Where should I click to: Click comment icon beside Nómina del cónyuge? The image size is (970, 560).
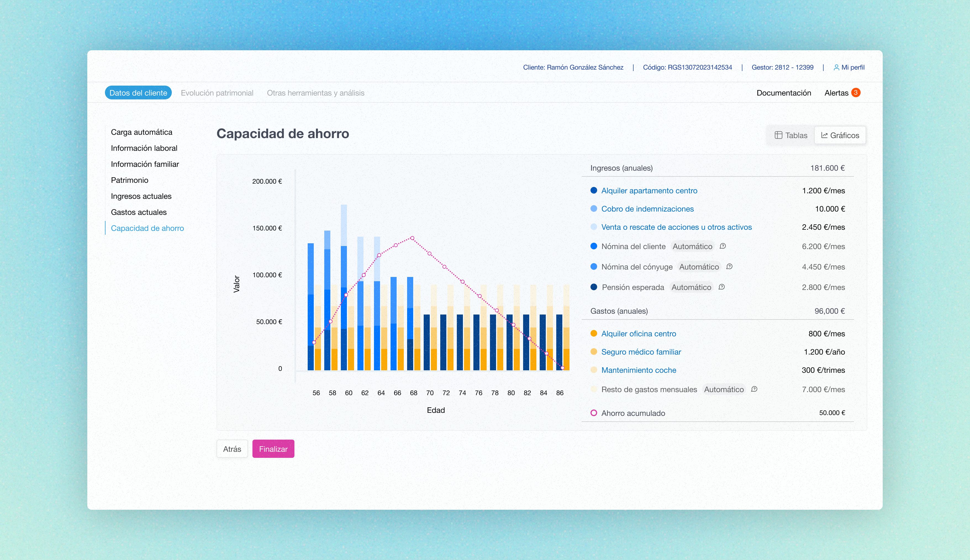(729, 266)
